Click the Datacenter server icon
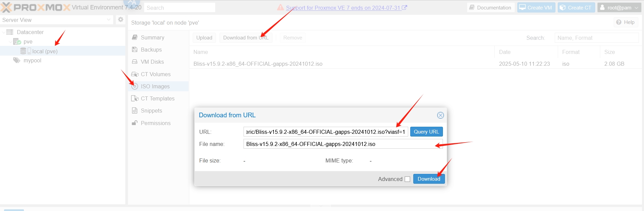Image resolution: width=644 pixels, height=211 pixels. click(x=10, y=32)
